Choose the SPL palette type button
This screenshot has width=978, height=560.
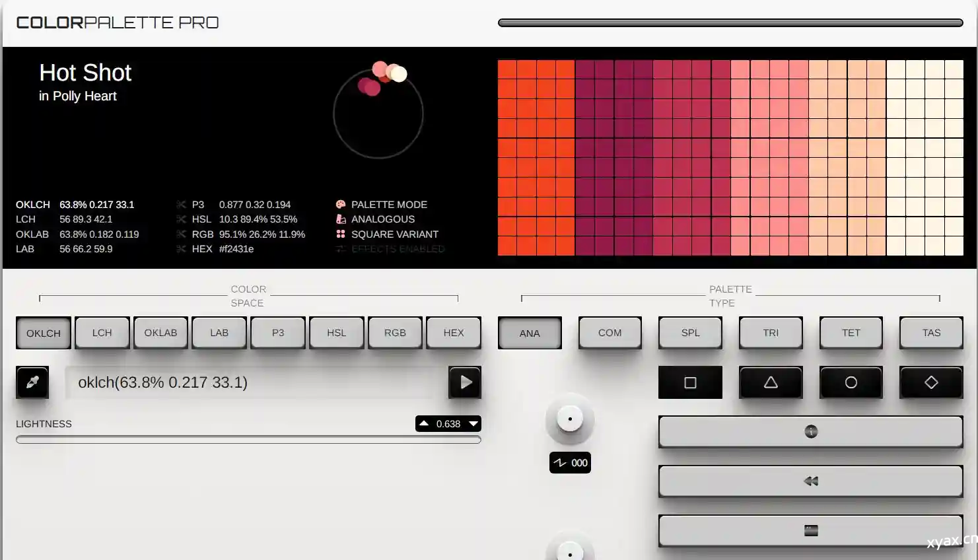pyautogui.click(x=690, y=333)
